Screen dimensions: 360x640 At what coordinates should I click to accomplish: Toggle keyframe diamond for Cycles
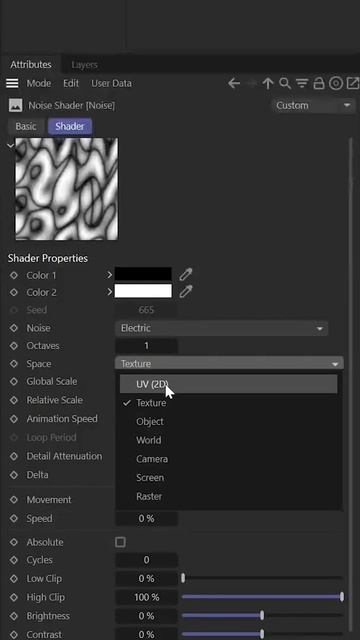click(x=14, y=560)
